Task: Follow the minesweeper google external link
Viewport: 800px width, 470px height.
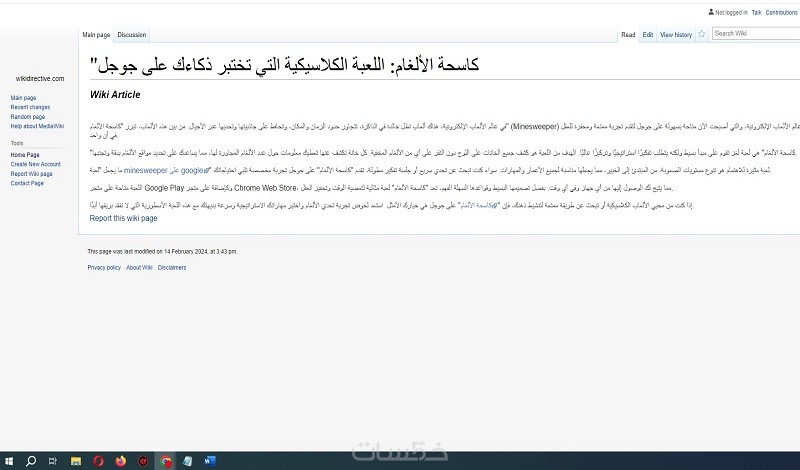Action: click(166, 170)
